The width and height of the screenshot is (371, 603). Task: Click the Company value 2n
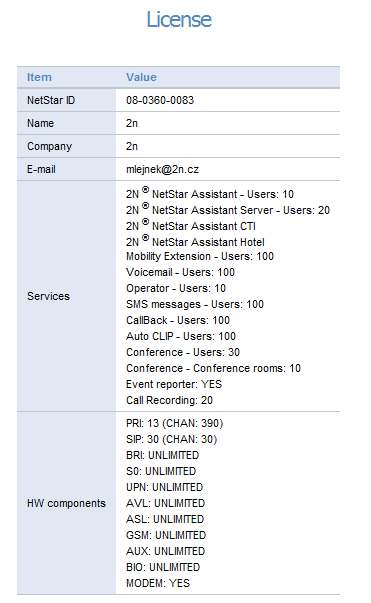coord(132,147)
